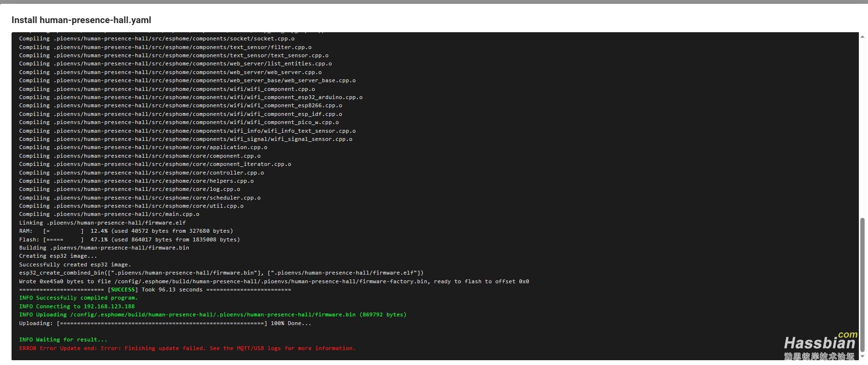Image resolution: width=868 pixels, height=365 pixels.
Task: Click the 'Compiling ... core/component.cpp.o' line
Action: [140, 156]
